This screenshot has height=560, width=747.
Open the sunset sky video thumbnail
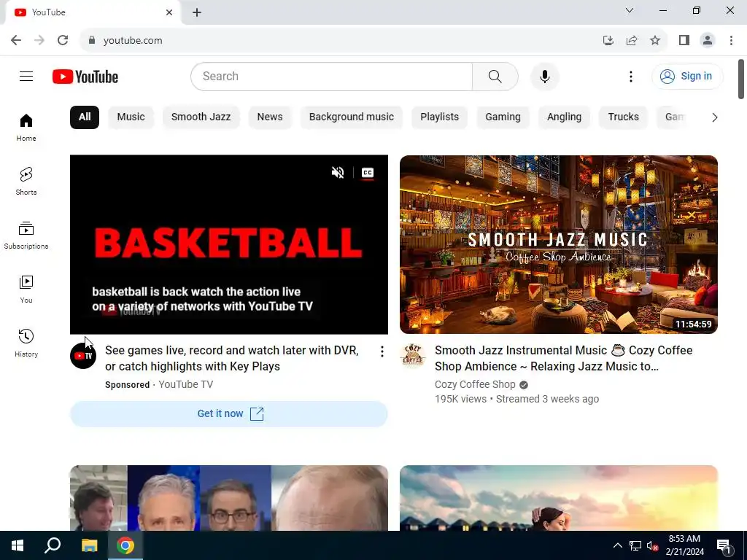tap(558, 498)
